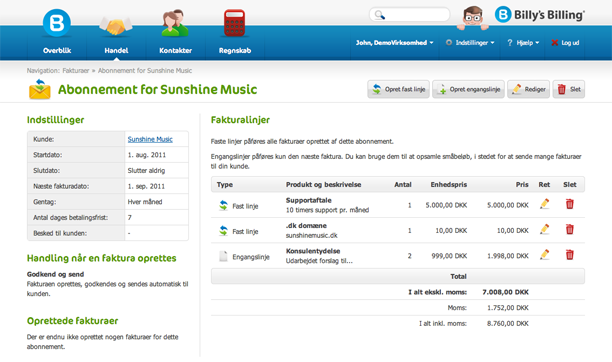Click the Indstillinger gear icon in header
Viewport: 612px width, 362px height.
pyautogui.click(x=449, y=43)
